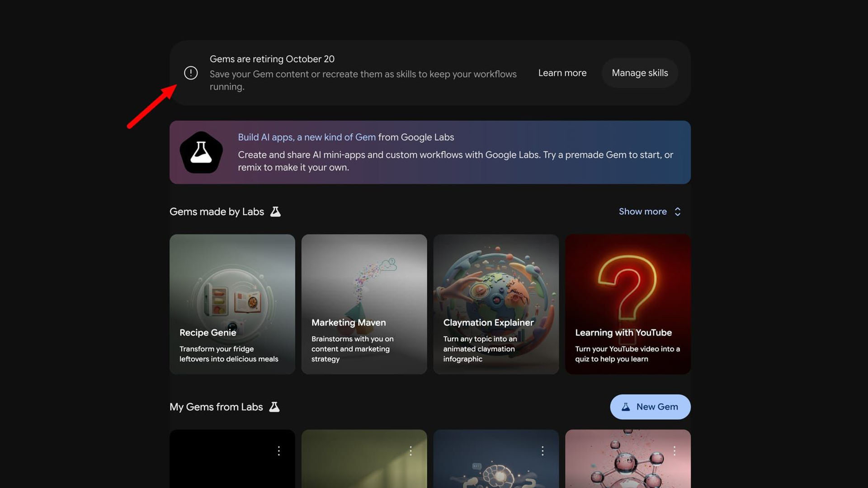Click the text Transform your fridge leftovers into delicious meals
The height and width of the screenshot is (488, 868).
[x=229, y=354]
